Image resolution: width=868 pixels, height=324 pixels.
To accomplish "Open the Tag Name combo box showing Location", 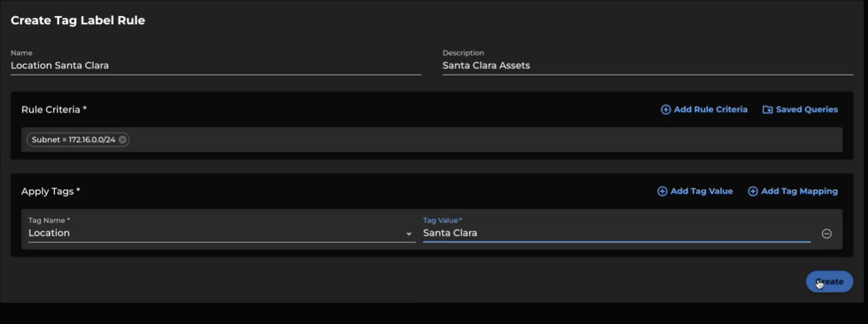I will click(x=216, y=233).
